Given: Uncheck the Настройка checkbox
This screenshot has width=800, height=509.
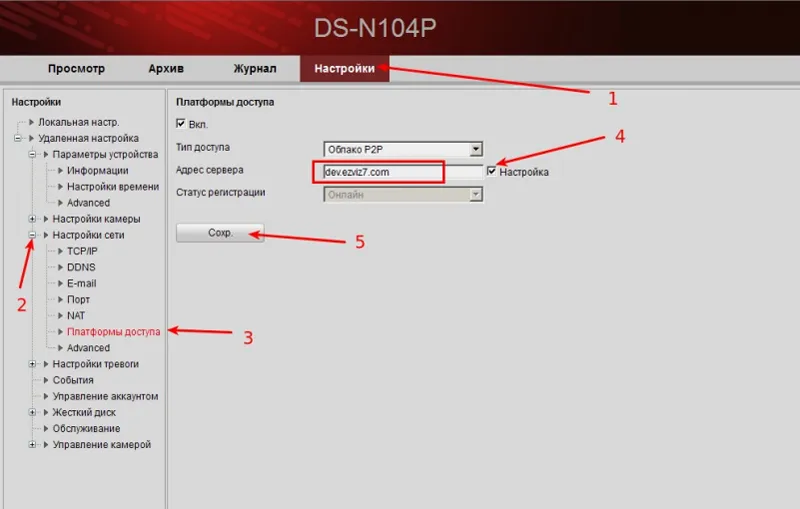Looking at the screenshot, I should pos(492,172).
